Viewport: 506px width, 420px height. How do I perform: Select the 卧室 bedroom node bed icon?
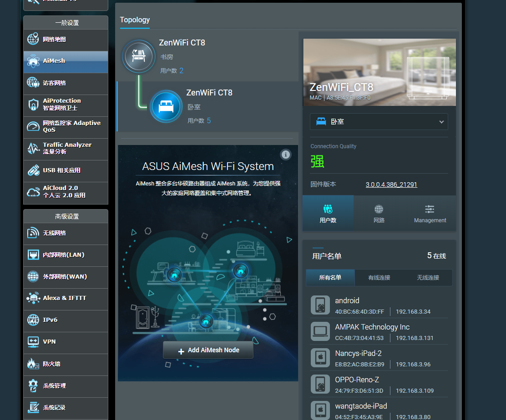pos(166,106)
